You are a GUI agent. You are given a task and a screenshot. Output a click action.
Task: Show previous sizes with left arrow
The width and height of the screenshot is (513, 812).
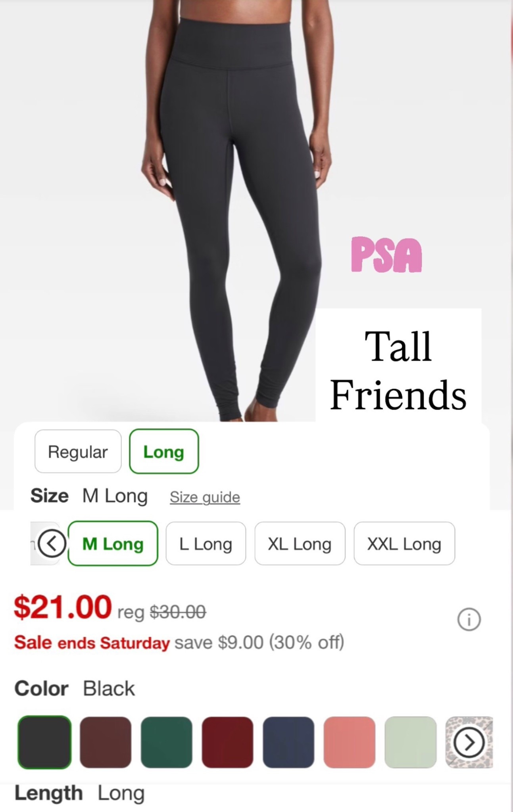(x=52, y=544)
